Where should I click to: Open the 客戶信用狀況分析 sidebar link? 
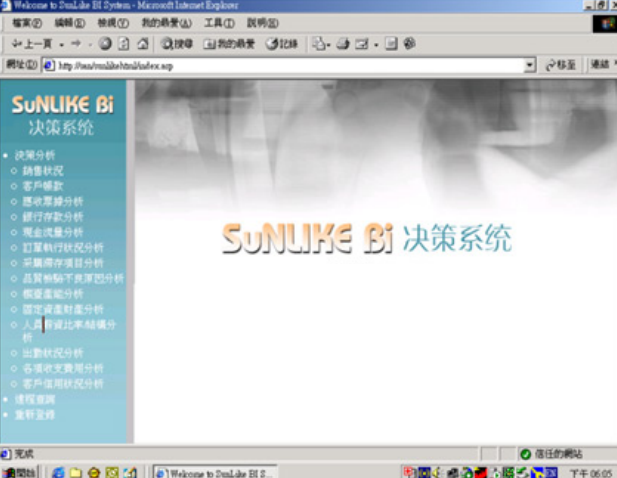pyautogui.click(x=63, y=384)
